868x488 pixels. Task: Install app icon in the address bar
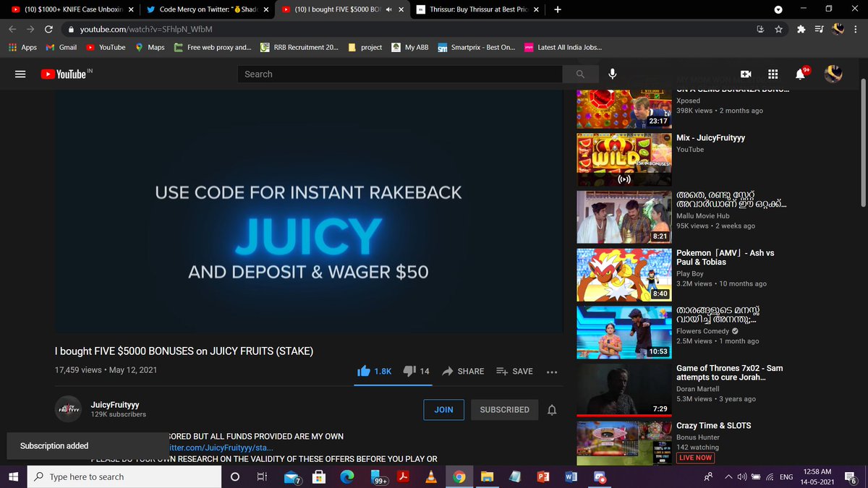(x=760, y=30)
